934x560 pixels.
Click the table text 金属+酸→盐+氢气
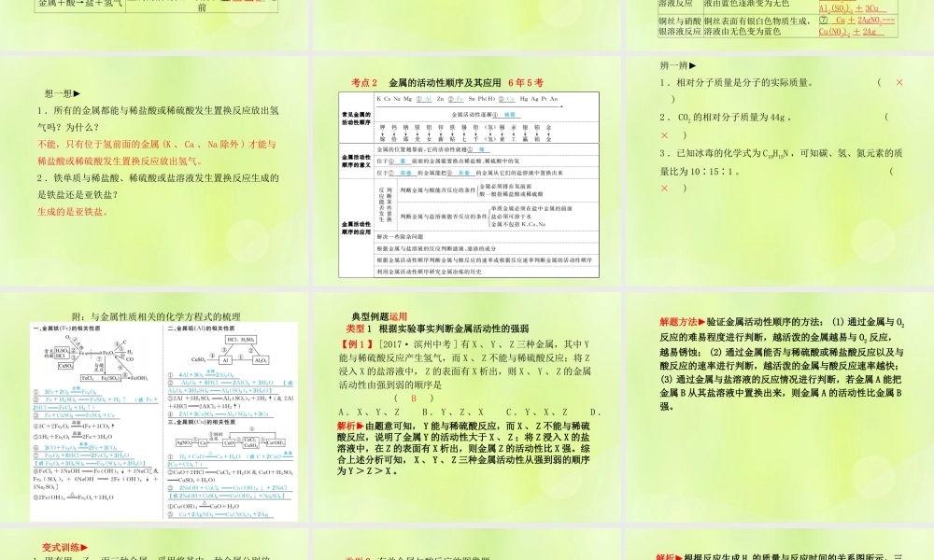coord(80,4)
